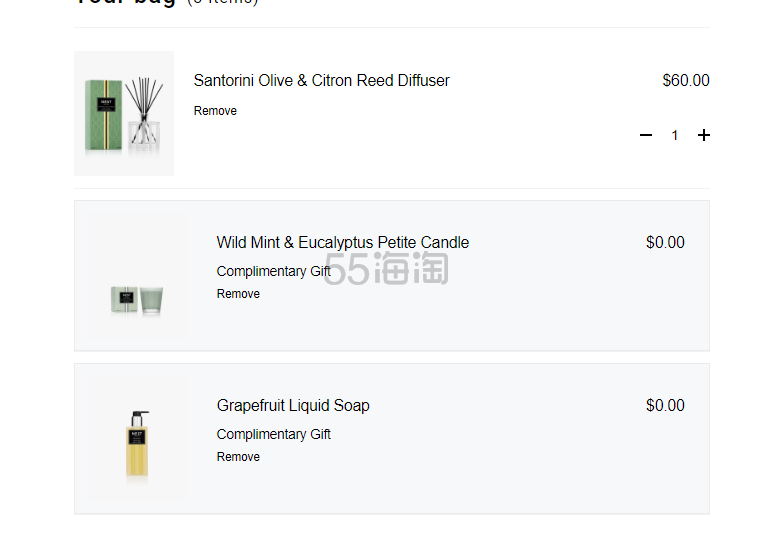Click Complimentary Gift label under Petite Candle
This screenshot has width=773, height=537.
(274, 271)
